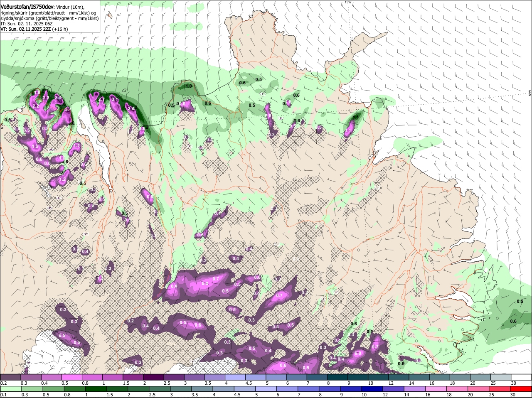Image resolution: width=532 pixels, height=398 pixels.
Task: Select snow scale swatch between 2 and 2.5
Action: pyautogui.click(x=153, y=377)
